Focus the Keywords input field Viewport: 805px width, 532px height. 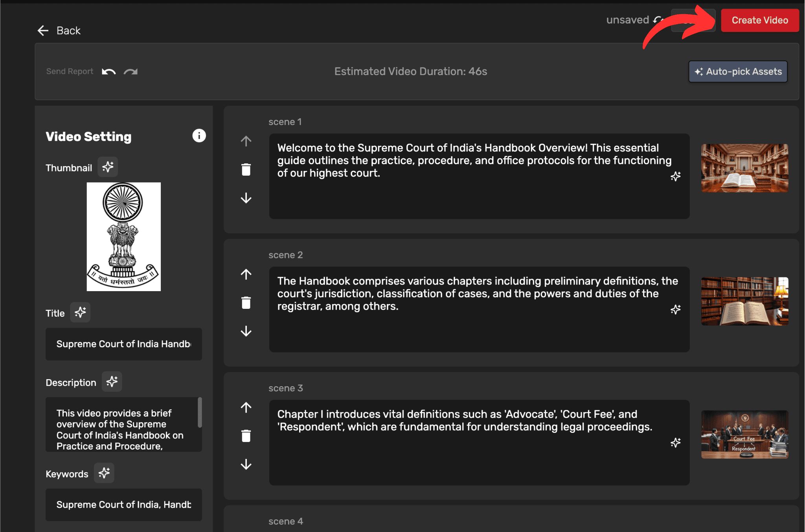pos(124,505)
